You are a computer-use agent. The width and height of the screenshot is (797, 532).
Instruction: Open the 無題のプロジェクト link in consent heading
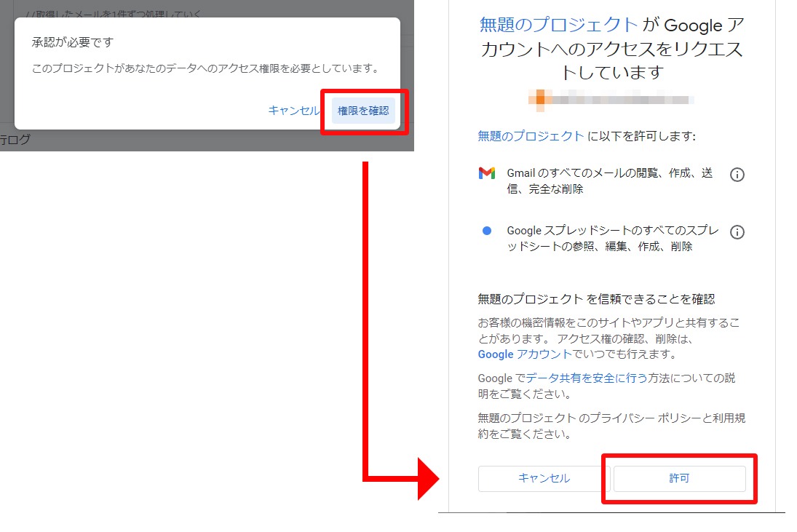click(558, 25)
